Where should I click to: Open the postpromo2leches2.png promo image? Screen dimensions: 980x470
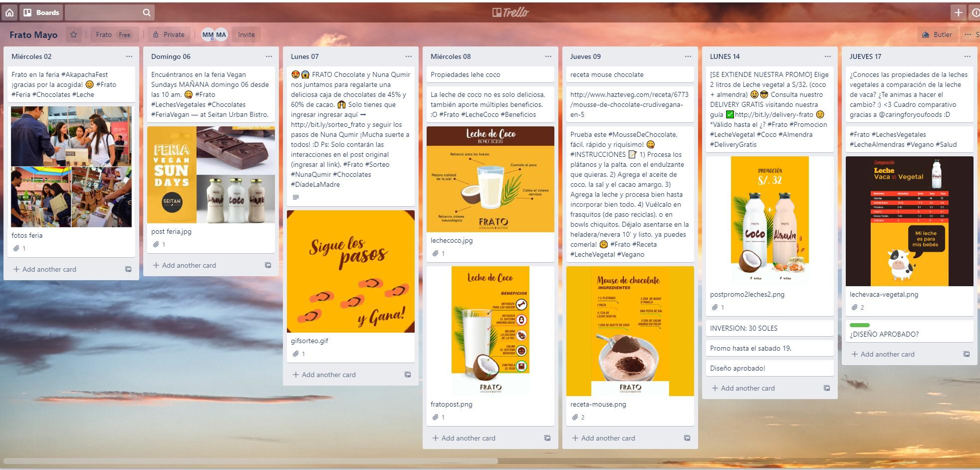[x=770, y=221]
